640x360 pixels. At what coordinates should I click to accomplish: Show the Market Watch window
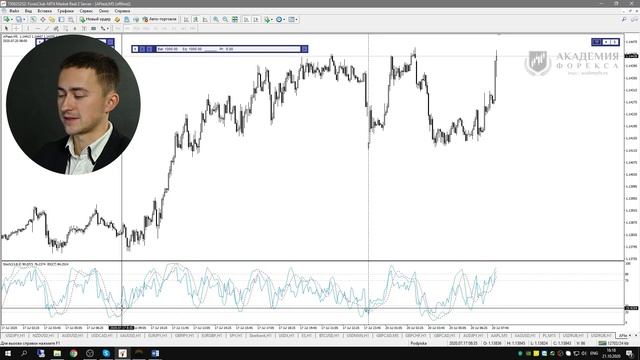pos(33,19)
